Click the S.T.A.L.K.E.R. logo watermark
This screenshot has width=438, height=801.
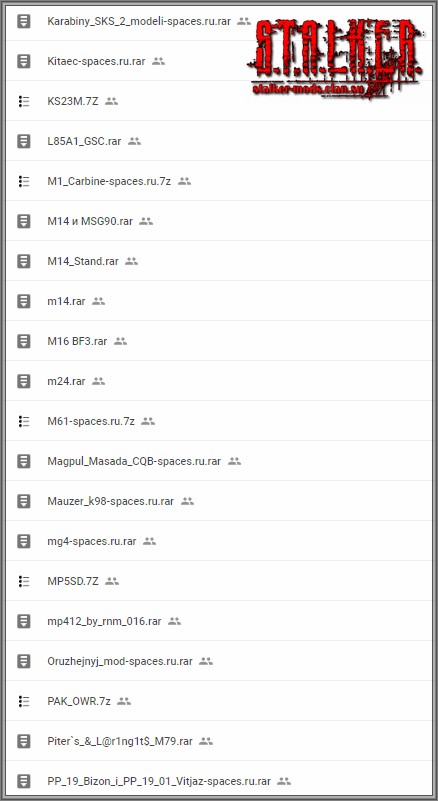[x=335, y=59]
